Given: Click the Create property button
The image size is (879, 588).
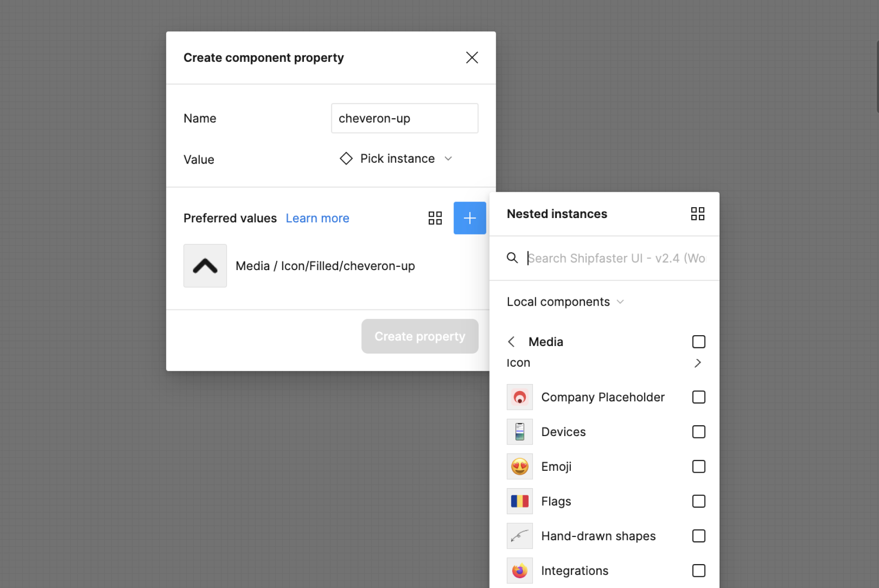Looking at the screenshot, I should [420, 336].
